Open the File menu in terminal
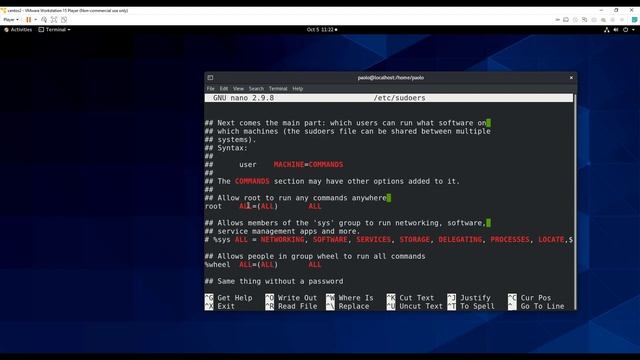This screenshot has width=640, height=360. pyautogui.click(x=211, y=89)
